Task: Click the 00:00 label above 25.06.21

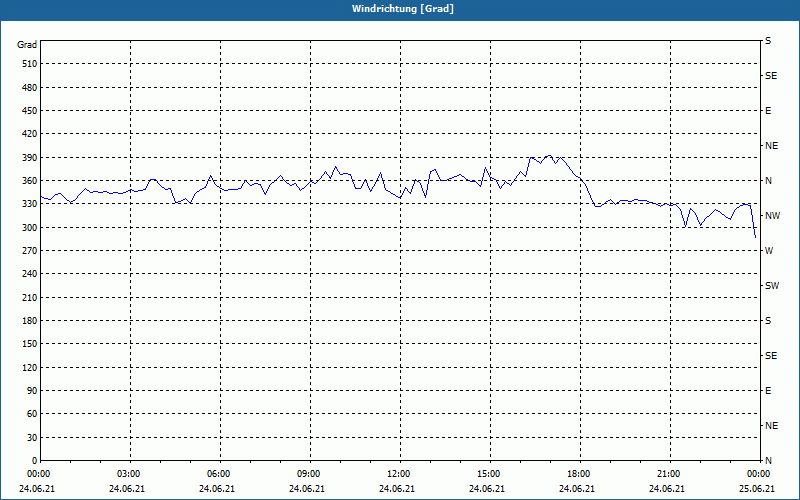Action: point(759,474)
